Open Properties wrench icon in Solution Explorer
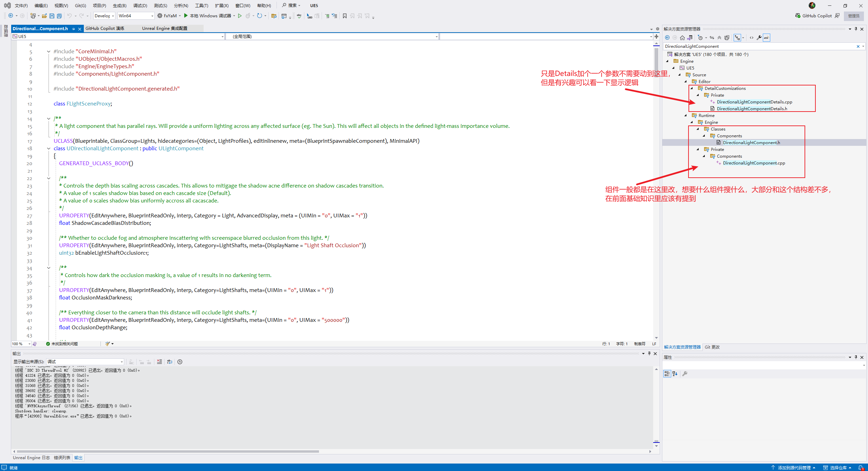 point(759,38)
